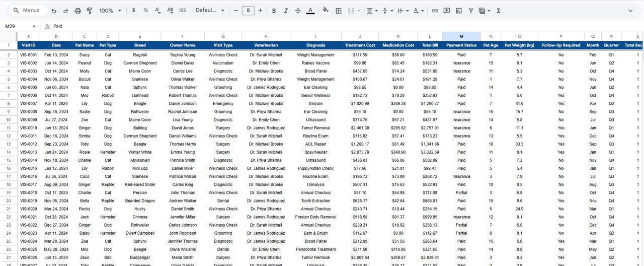This screenshot has width=644, height=266.
Task: Increase decimal places
Action: pos(170,11)
